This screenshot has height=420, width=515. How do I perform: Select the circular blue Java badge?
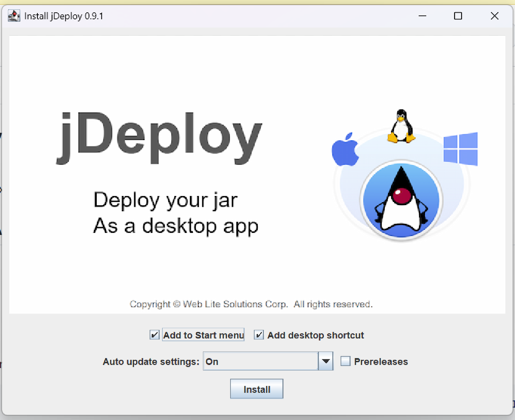[x=401, y=201]
